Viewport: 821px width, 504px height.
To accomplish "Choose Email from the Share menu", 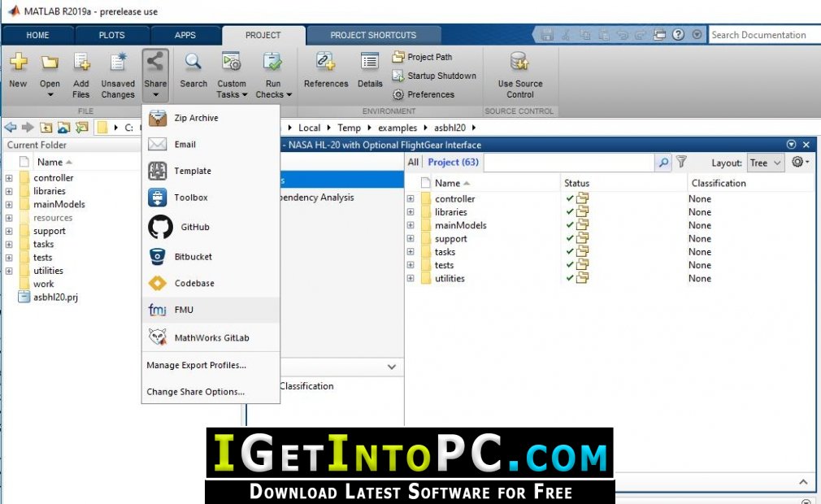I will 211,144.
